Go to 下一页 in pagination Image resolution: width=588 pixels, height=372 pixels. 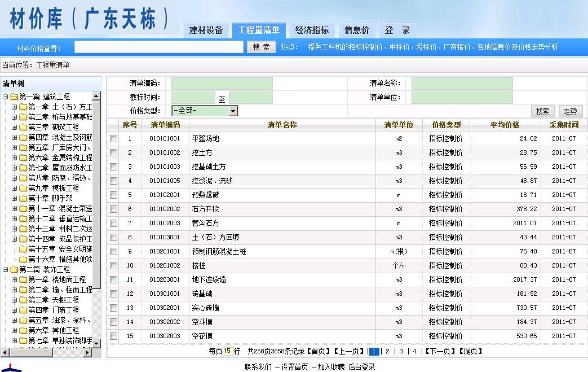point(439,351)
